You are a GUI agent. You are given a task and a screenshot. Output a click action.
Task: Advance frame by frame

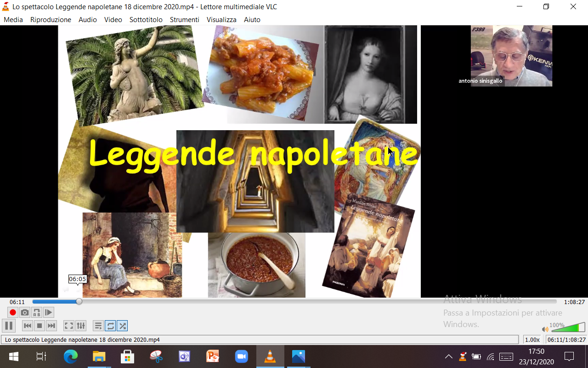tap(49, 312)
